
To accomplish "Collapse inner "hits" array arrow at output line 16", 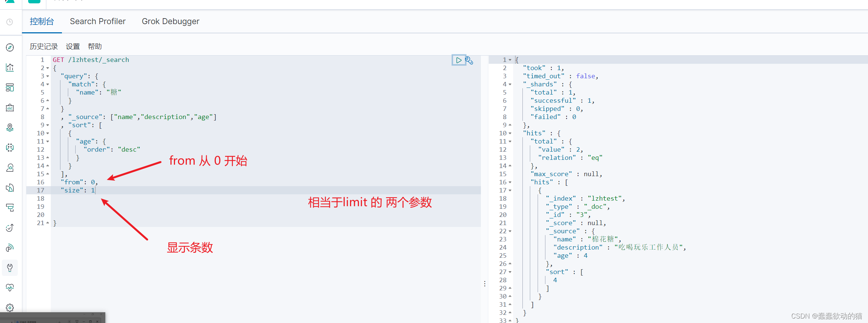I will point(510,182).
